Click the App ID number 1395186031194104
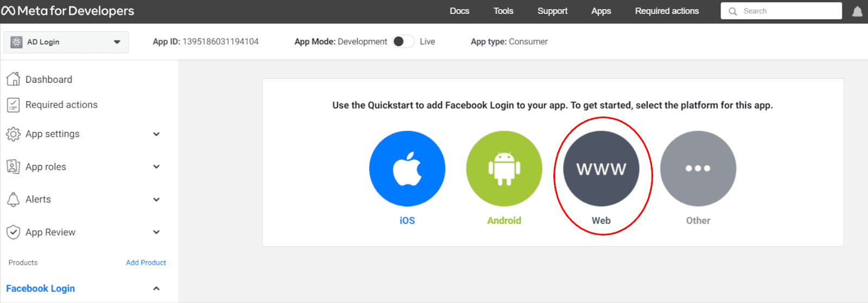The image size is (868, 303). pos(220,42)
